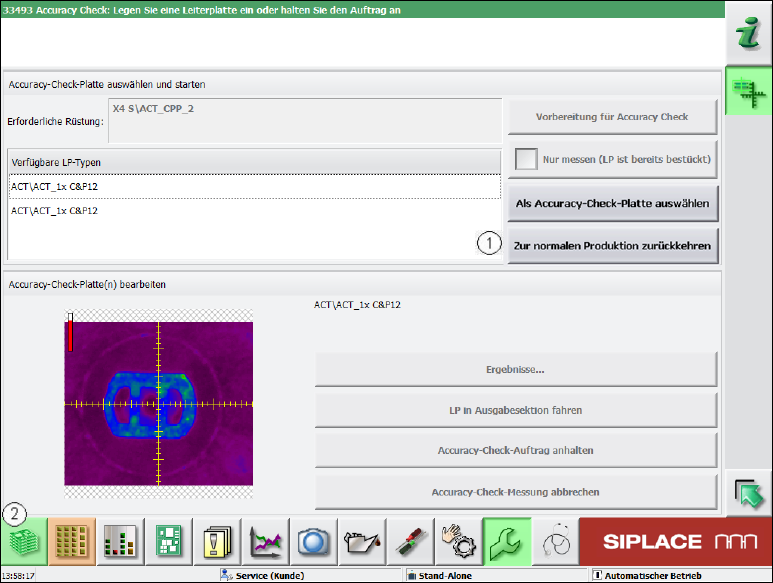The width and height of the screenshot is (773, 583).
Task: Open the camera vision icon
Action: [314, 542]
